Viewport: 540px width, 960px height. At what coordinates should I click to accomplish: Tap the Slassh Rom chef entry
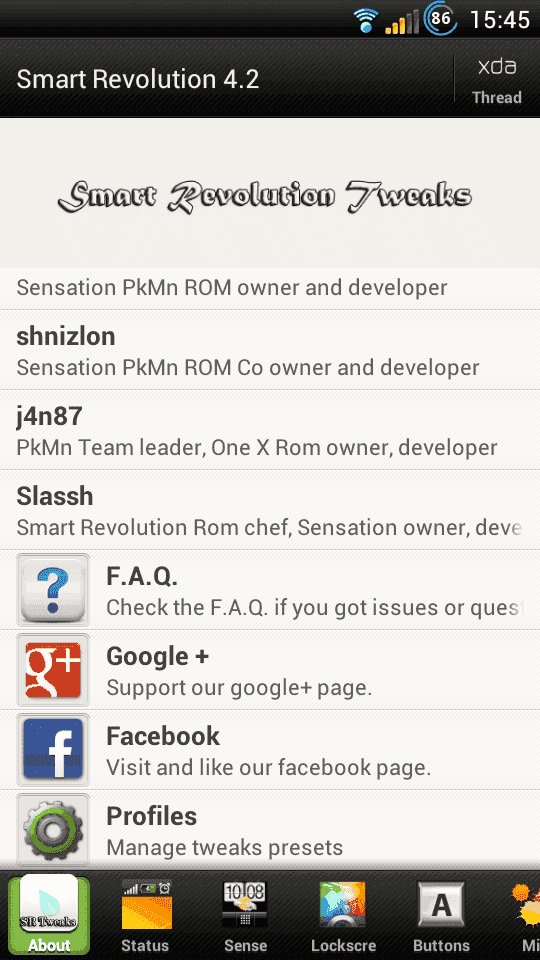270,510
